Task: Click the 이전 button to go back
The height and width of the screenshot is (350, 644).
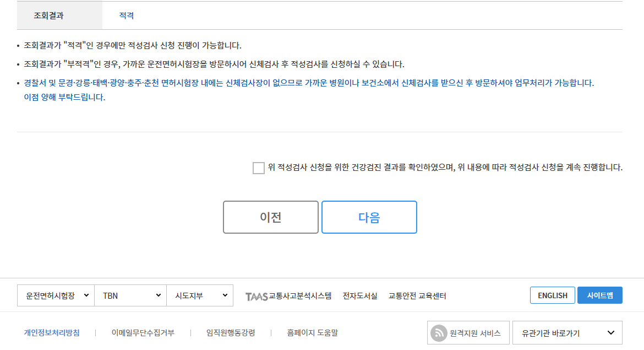Action: pyautogui.click(x=270, y=217)
